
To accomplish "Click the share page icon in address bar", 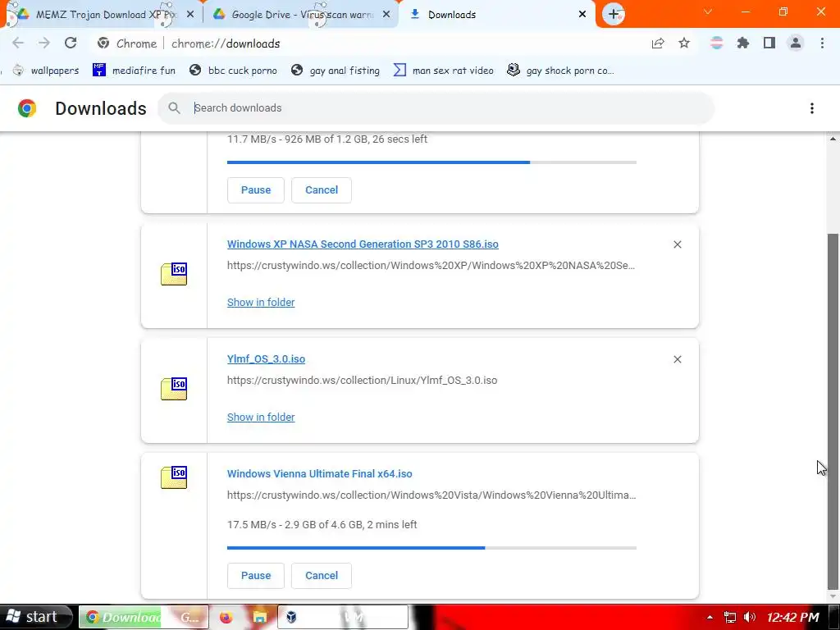I will pyautogui.click(x=658, y=43).
